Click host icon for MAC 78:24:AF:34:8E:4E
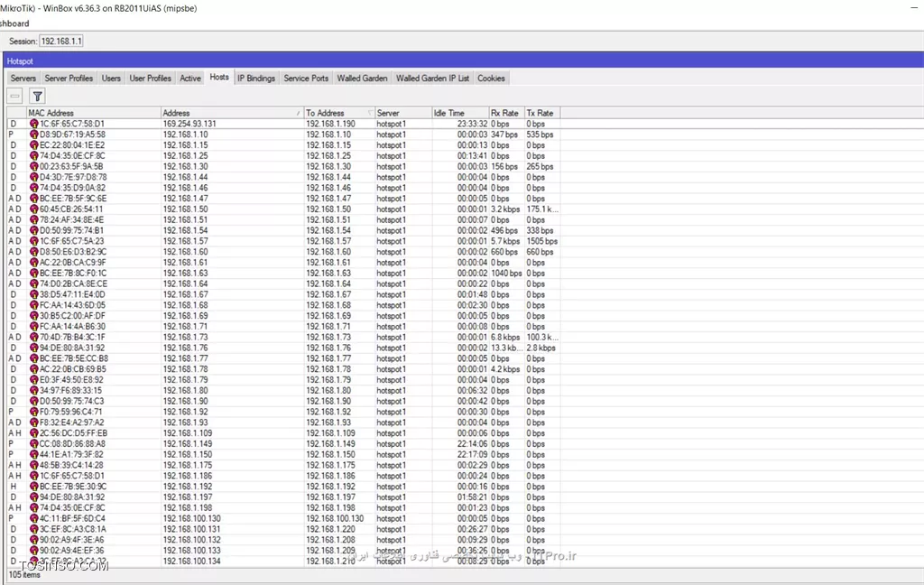The width and height of the screenshot is (924, 585). (33, 219)
